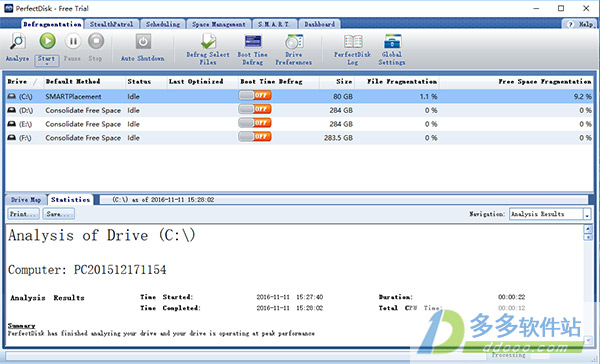Click the Computer: PC201512171154 line
The image size is (600, 364).
pos(87,270)
